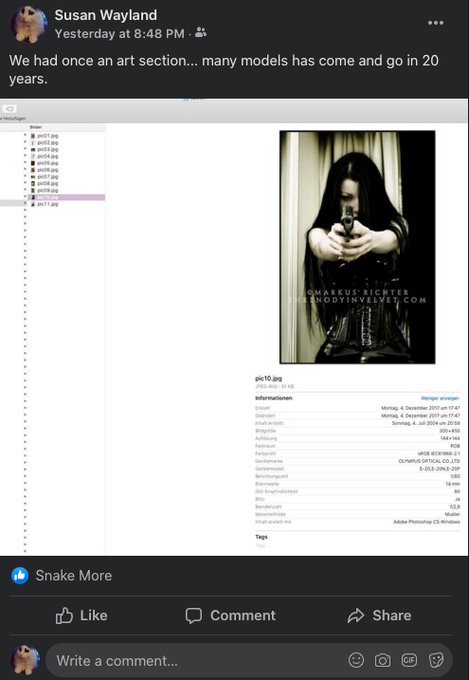Open the three-dot post options menu
469x680 pixels.
(436, 23)
